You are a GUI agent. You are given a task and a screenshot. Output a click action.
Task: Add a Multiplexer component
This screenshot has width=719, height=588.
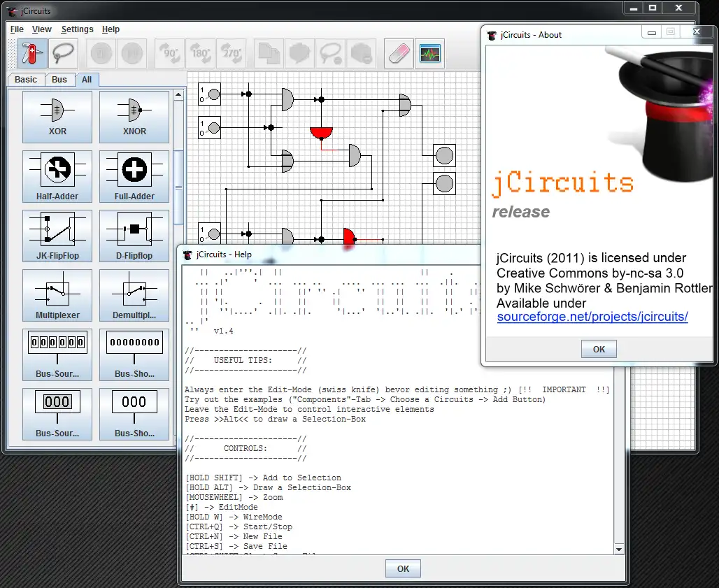(57, 295)
